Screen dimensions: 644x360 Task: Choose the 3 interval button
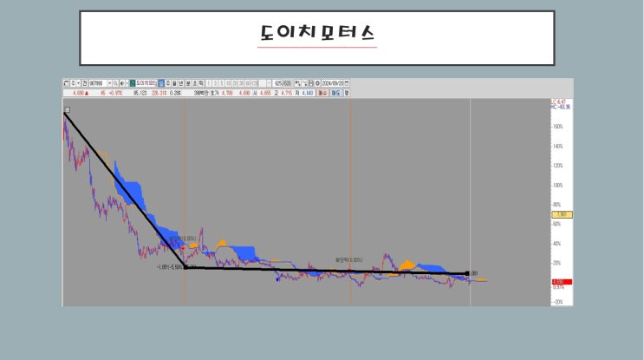pyautogui.click(x=215, y=83)
